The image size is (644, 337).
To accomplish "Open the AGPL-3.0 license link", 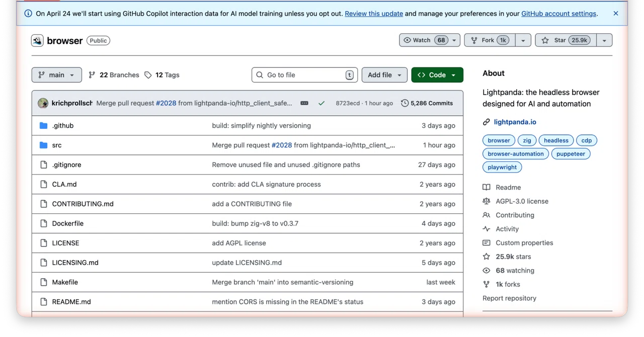I will click(x=522, y=201).
